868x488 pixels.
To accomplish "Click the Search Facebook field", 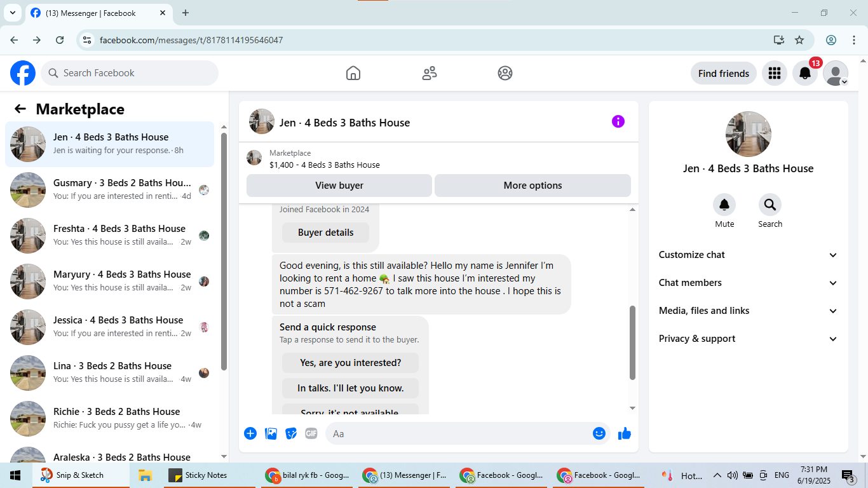I will (x=130, y=73).
